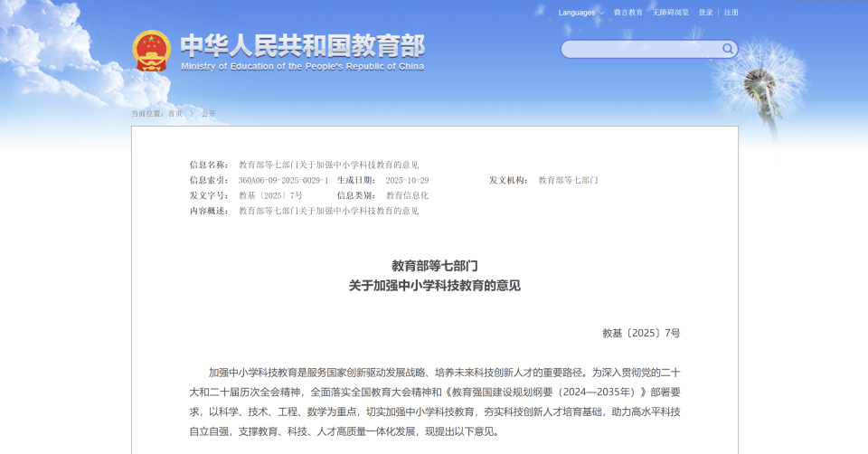The width and height of the screenshot is (868, 454).
Task: Click the English Ministry of Education subtitle
Action: [x=302, y=67]
